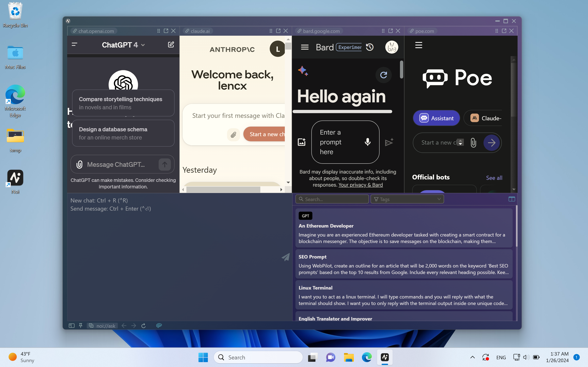Show hidden icons in system tray
The height and width of the screenshot is (367, 588).
pos(472,357)
